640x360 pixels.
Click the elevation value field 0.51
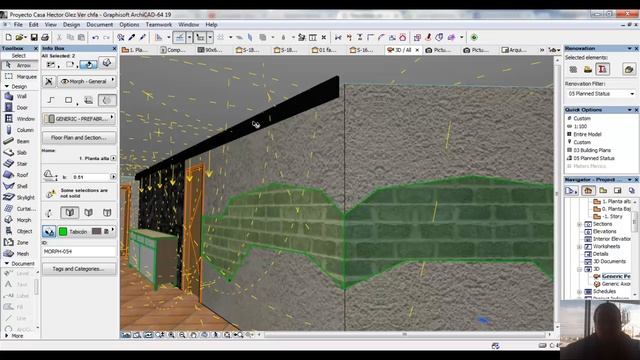pyautogui.click(x=90, y=177)
